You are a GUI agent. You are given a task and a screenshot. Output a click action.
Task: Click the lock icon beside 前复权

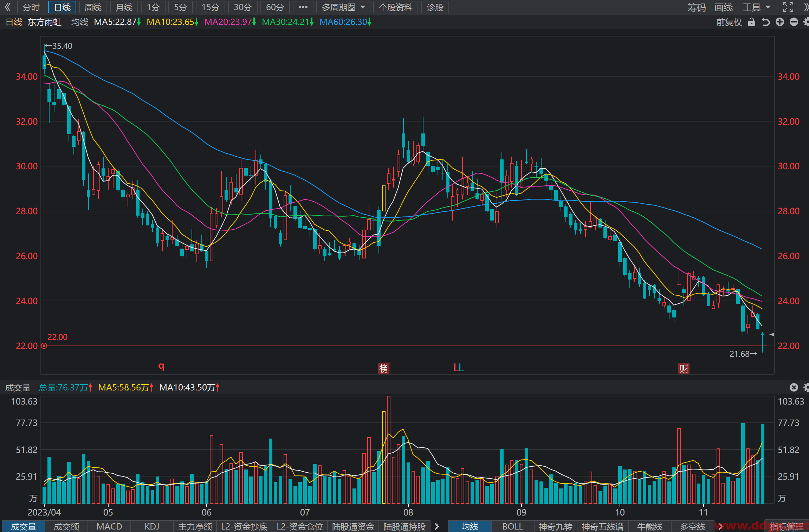point(752,22)
